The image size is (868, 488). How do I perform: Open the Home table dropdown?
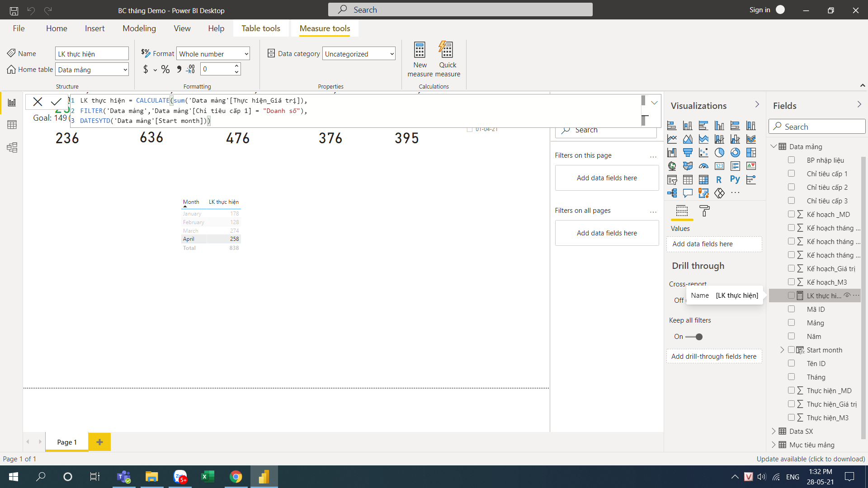click(92, 70)
